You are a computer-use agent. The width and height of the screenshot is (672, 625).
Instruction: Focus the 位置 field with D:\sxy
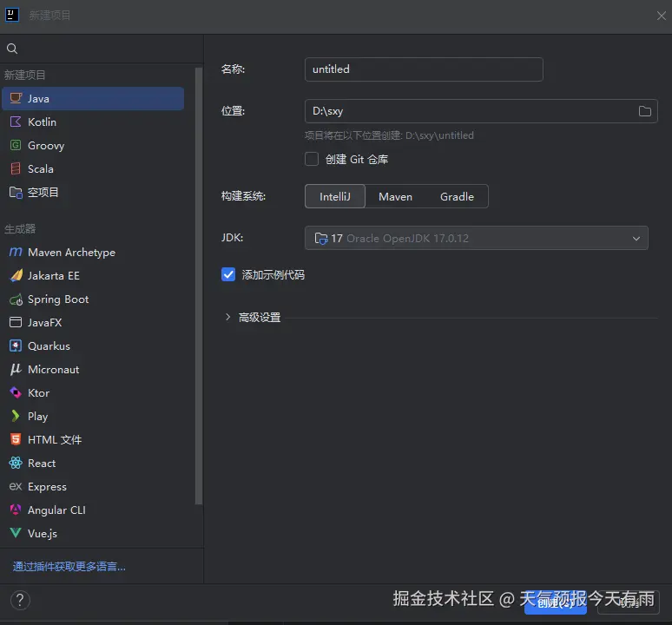[x=481, y=111]
